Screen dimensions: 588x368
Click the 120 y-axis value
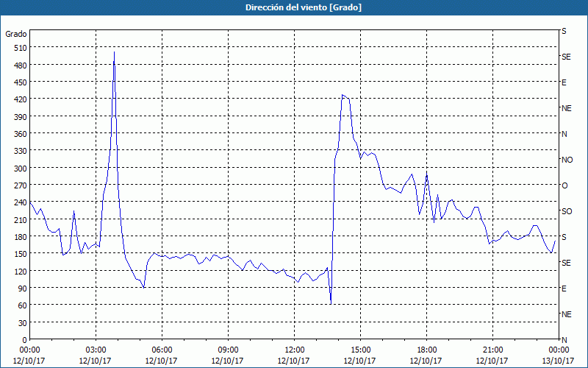(21, 271)
